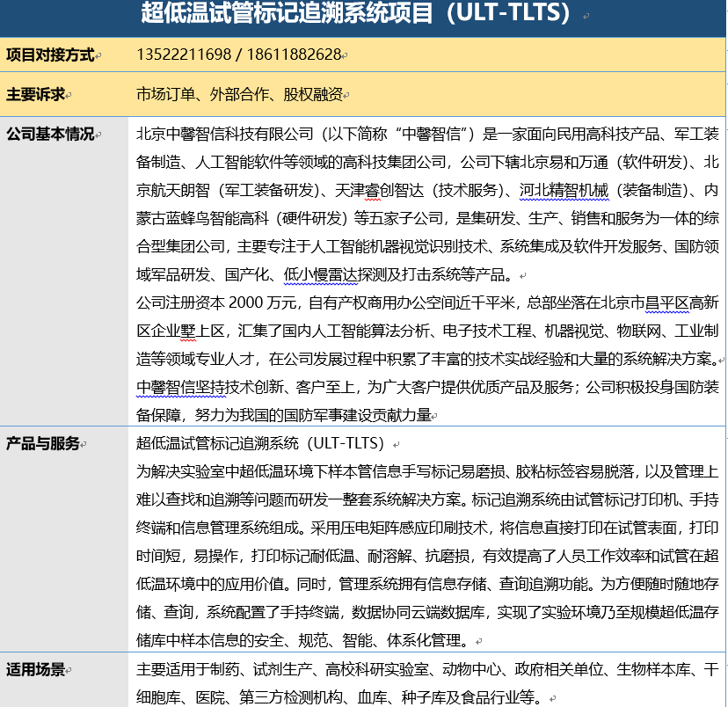Click the words "电子技术工程"
This screenshot has width=728, height=707.
pyautogui.click(x=486, y=331)
